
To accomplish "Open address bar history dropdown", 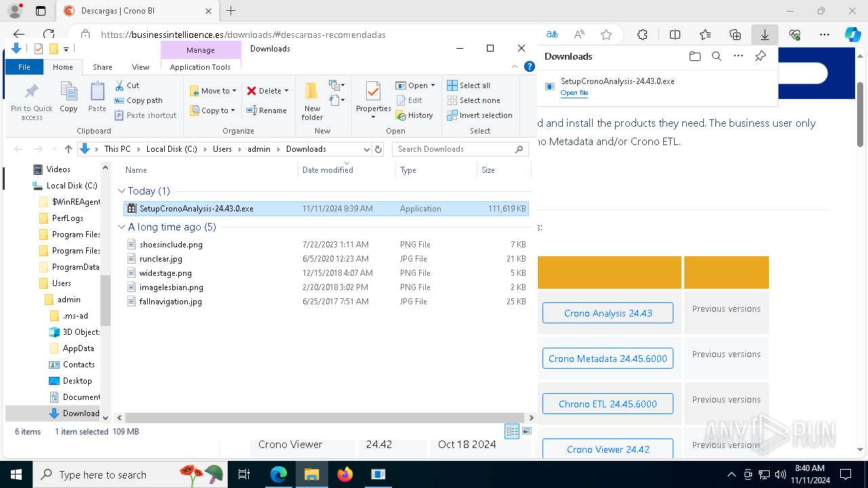I will pos(367,149).
